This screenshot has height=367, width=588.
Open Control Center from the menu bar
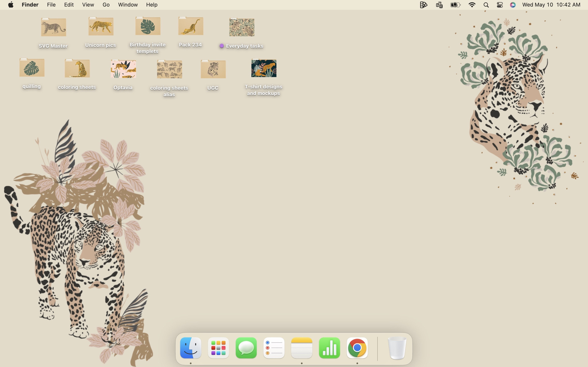coord(500,5)
